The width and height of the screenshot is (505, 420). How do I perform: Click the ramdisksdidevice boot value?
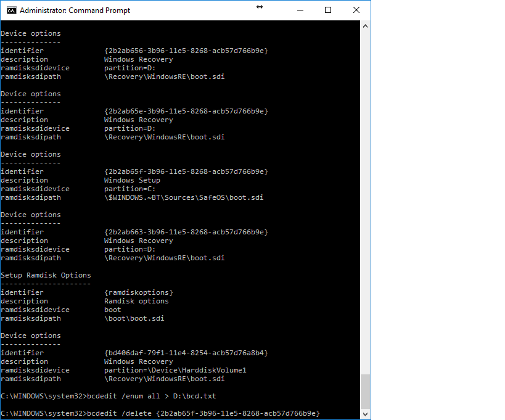click(112, 310)
